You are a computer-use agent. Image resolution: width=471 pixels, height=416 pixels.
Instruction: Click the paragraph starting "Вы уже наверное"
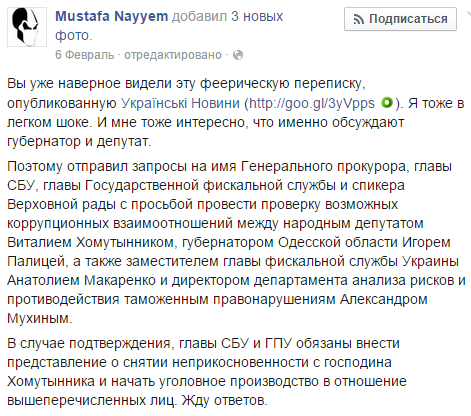pos(236,112)
